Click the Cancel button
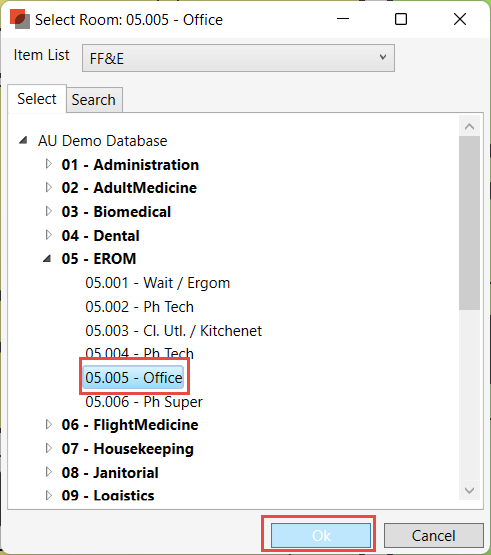This screenshot has width=491, height=555. coord(434,535)
